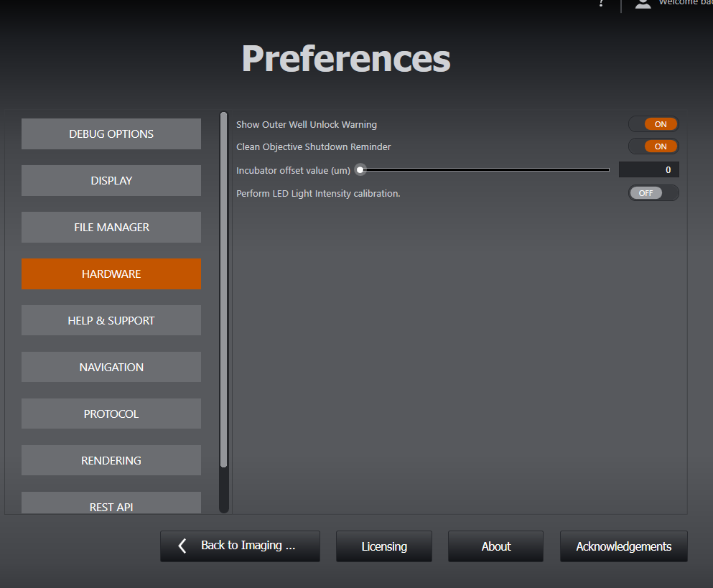View the Acknowledgements page

[x=623, y=546]
